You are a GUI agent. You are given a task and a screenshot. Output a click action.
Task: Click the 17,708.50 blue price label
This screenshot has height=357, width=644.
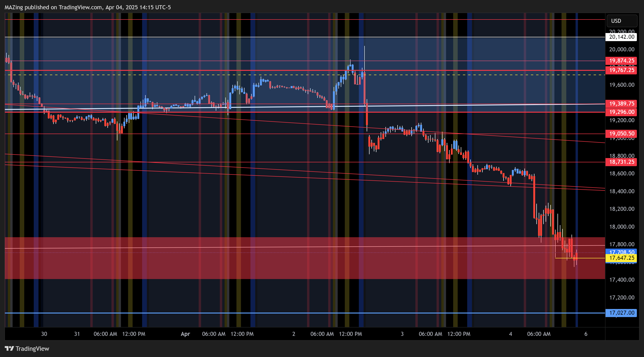(621, 252)
